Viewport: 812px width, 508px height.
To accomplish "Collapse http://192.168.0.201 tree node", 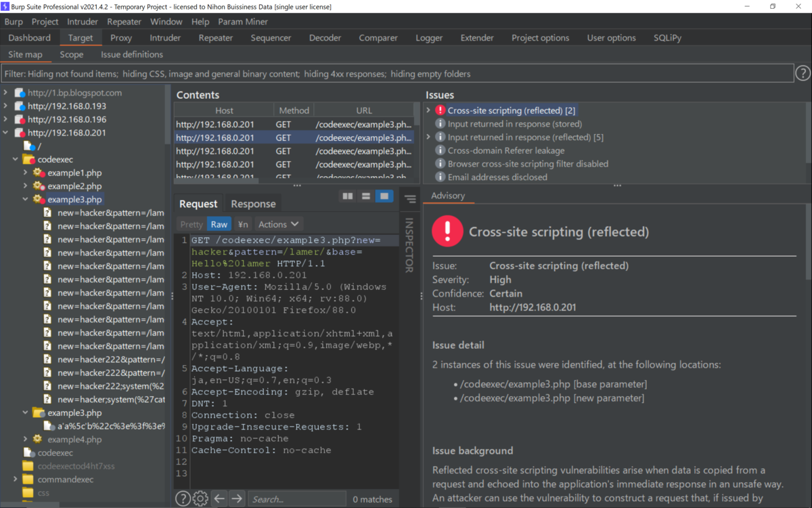I will [x=5, y=133].
